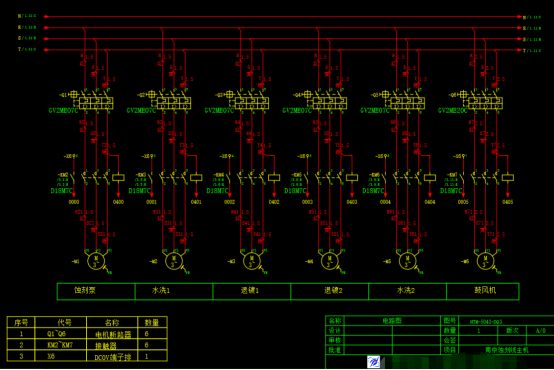Screen dimensions: 554x370
Task: Click terminal number 0402 text
Action: tap(274, 202)
